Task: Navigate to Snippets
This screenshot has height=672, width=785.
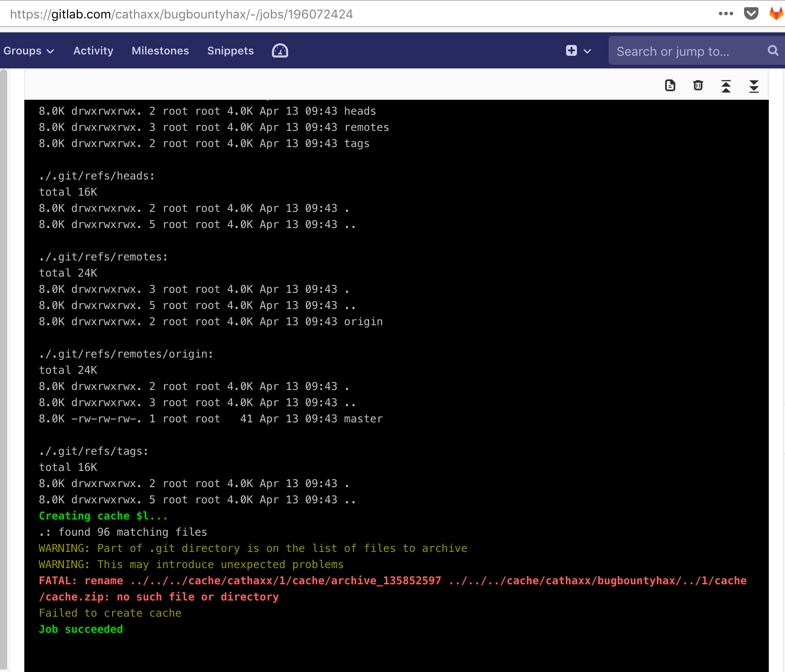Action: tap(230, 51)
